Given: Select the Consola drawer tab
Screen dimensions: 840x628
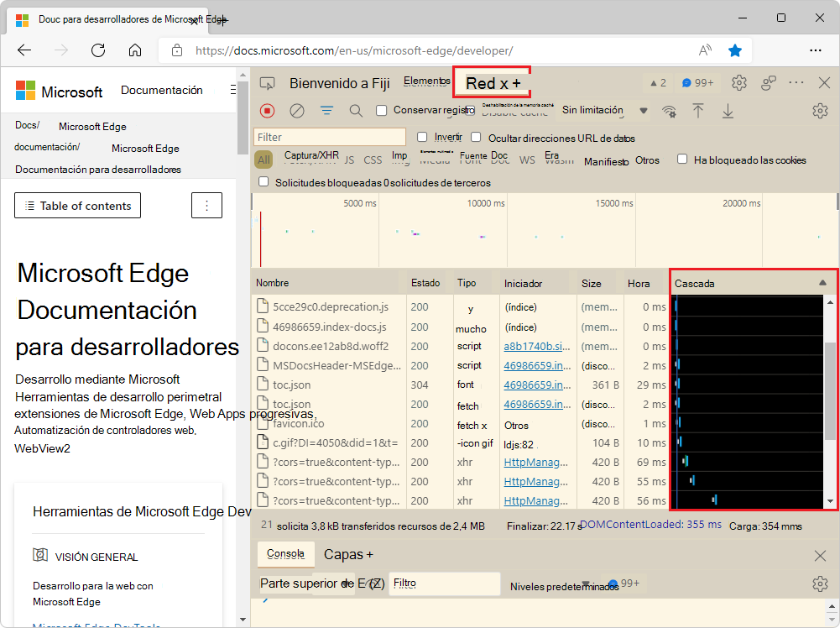Looking at the screenshot, I should tap(284, 554).
